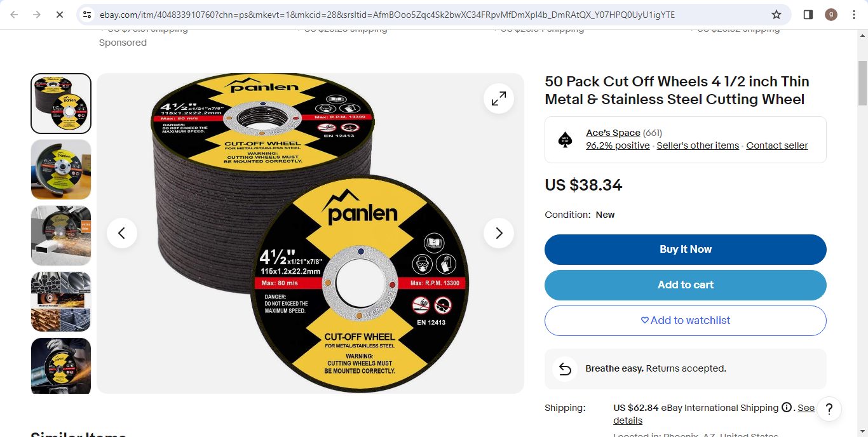Click the Buy It Now button
The height and width of the screenshot is (437, 868).
pos(686,250)
